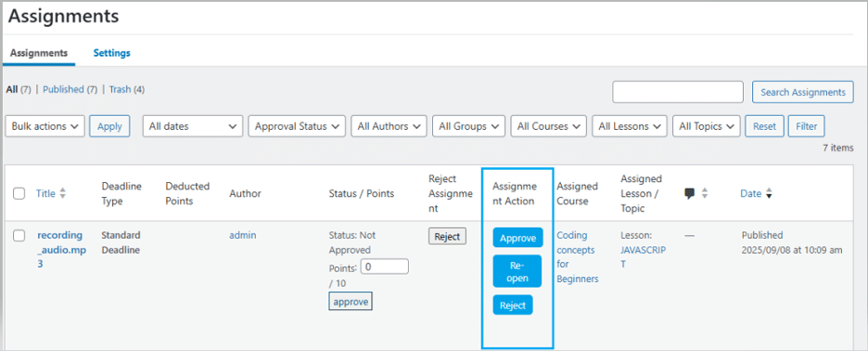The height and width of the screenshot is (351, 868).
Task: Click blue Reject button in Assignment Action column
Action: pos(513,305)
